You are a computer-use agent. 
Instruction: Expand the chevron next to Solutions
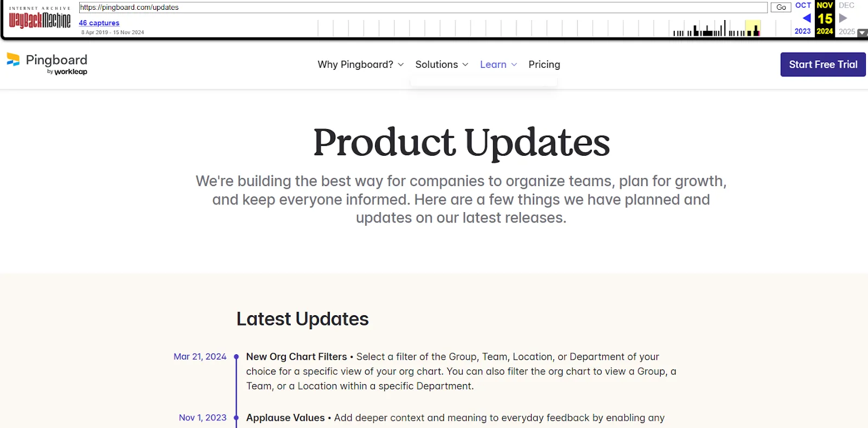coord(465,65)
